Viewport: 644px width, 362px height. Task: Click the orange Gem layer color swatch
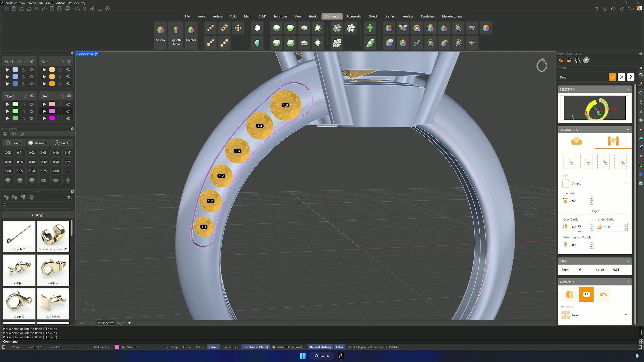click(x=52, y=84)
